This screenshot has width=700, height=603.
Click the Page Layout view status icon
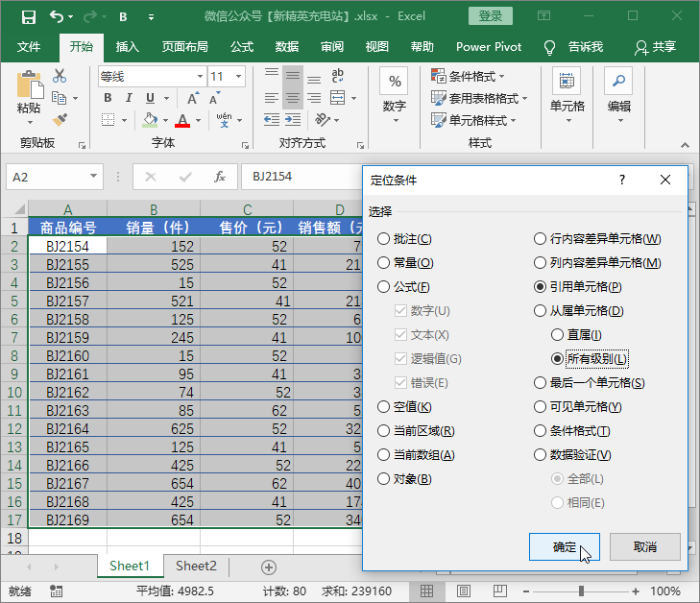(464, 591)
